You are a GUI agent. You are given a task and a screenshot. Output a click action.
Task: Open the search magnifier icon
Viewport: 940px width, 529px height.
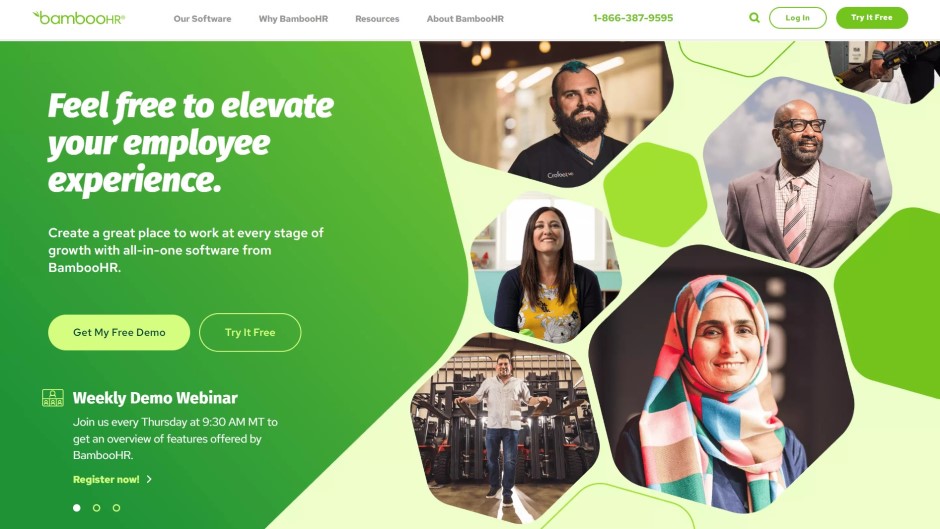(x=754, y=18)
